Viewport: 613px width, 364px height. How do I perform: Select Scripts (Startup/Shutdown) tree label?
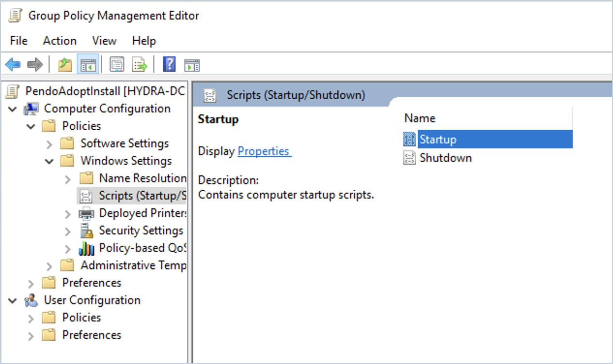(x=142, y=196)
